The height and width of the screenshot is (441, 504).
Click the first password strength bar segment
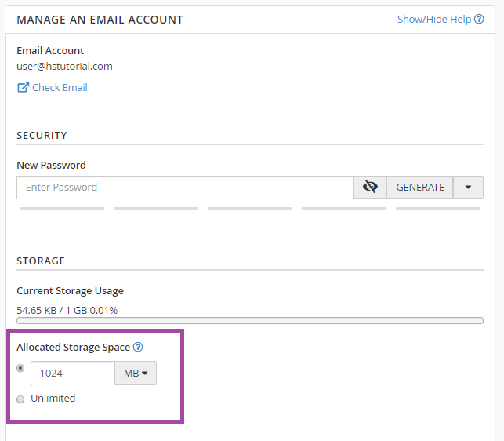[x=61, y=209]
